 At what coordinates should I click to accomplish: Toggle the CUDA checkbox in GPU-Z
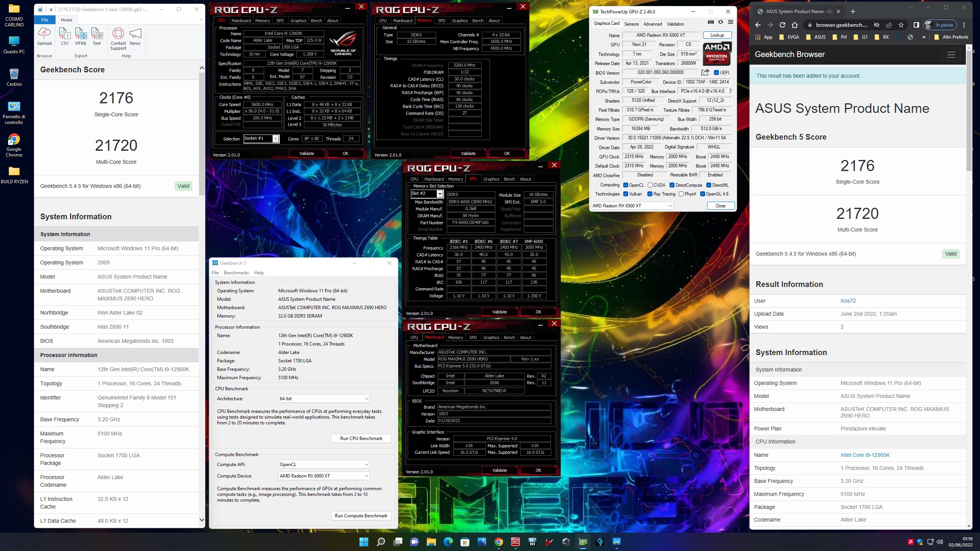point(650,185)
